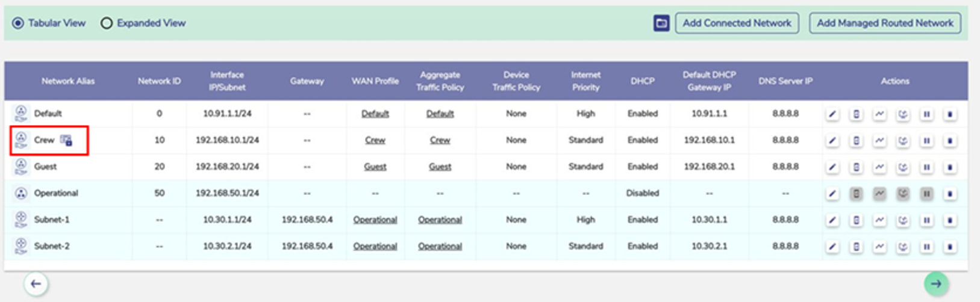Click the back arrow button at bottom left

36,284
